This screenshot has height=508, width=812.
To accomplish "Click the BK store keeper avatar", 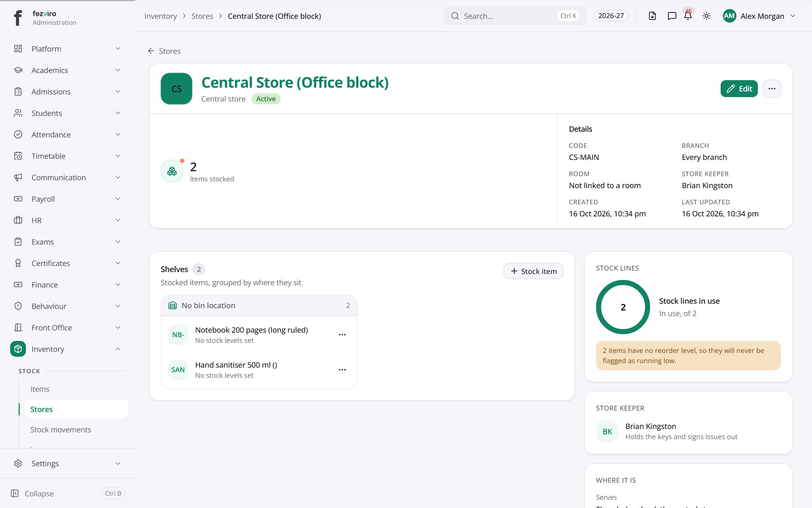I will pos(607,431).
